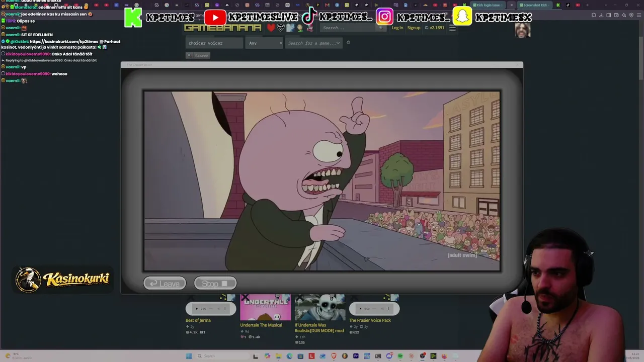Click the Instagram icon in the banner
This screenshot has width=644, height=362.
click(384, 17)
